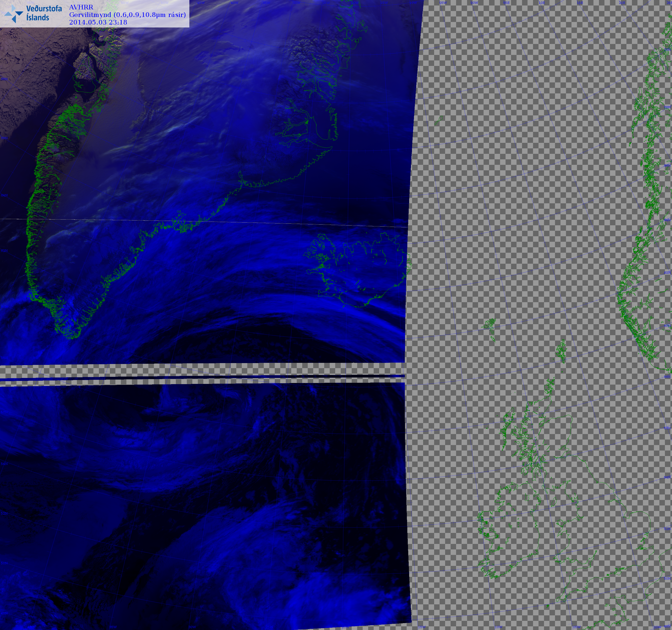Click the 60N latitude label on right edge

point(667,326)
